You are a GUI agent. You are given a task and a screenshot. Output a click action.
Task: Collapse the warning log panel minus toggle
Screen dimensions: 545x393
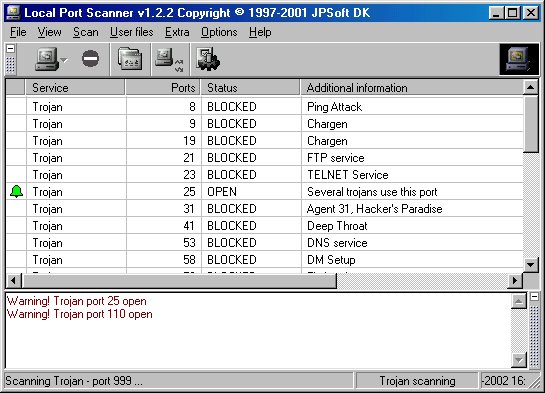534,297
